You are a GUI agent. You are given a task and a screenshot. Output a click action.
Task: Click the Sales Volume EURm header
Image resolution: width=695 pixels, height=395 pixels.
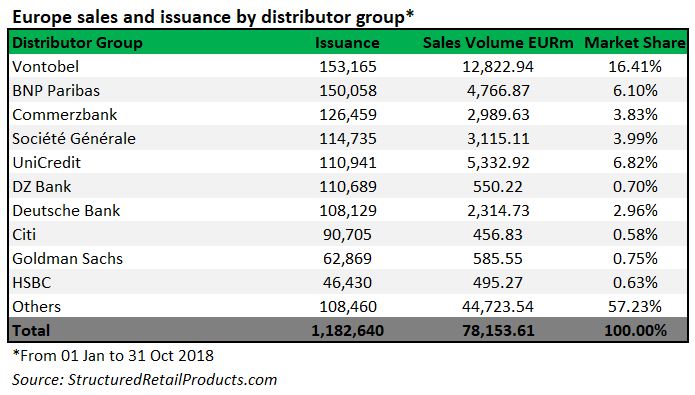click(498, 43)
